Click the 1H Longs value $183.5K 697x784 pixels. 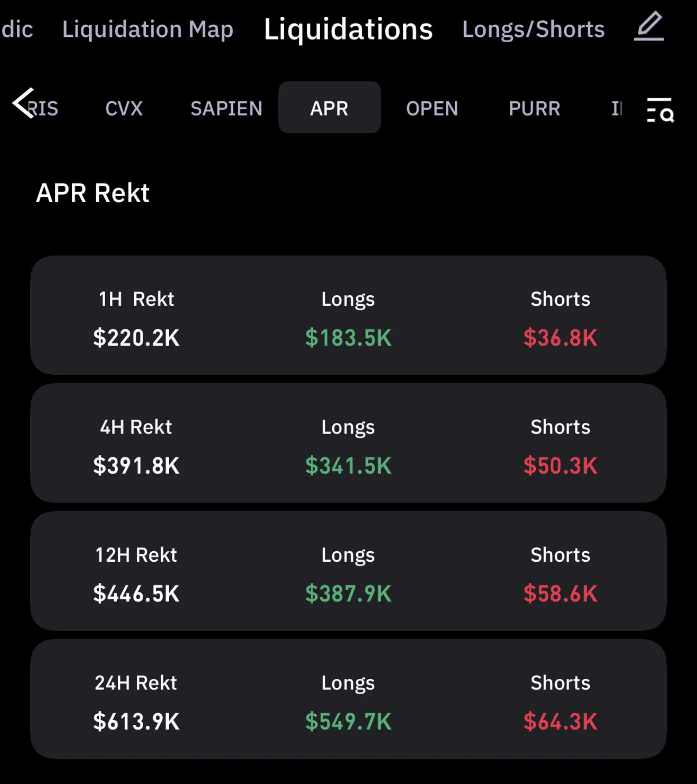tap(348, 338)
